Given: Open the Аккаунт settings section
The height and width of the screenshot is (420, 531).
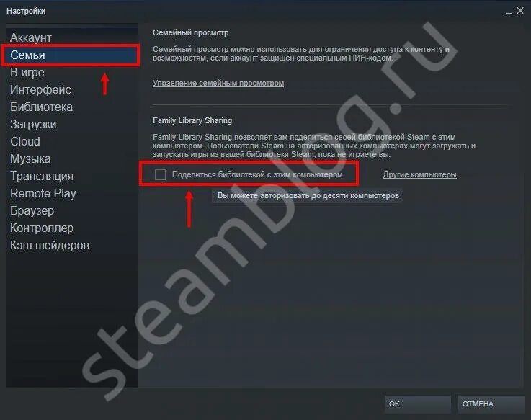Looking at the screenshot, I should 31,37.
